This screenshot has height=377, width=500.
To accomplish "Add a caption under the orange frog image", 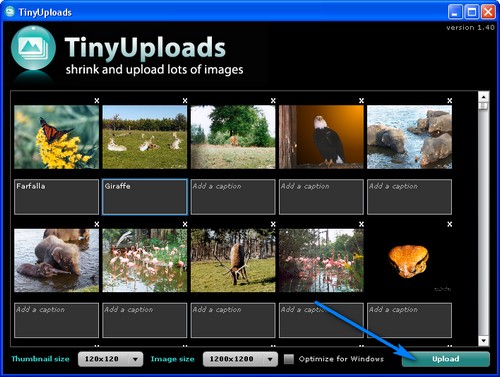I will pos(409,320).
